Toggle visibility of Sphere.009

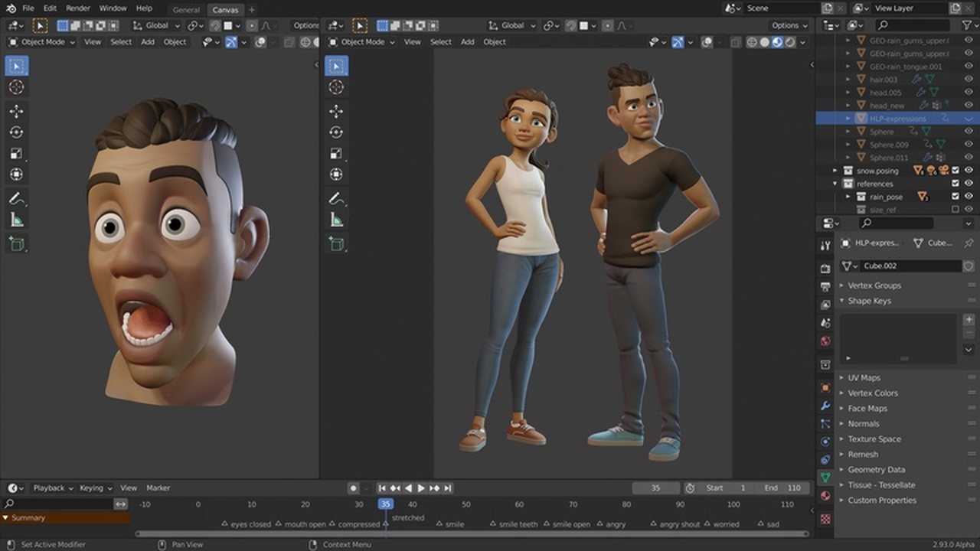pos(969,145)
